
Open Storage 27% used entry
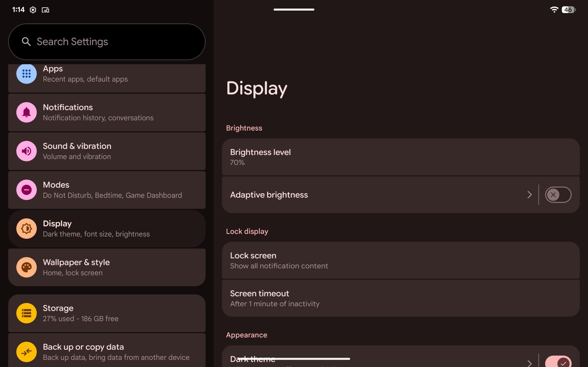pyautogui.click(x=107, y=313)
